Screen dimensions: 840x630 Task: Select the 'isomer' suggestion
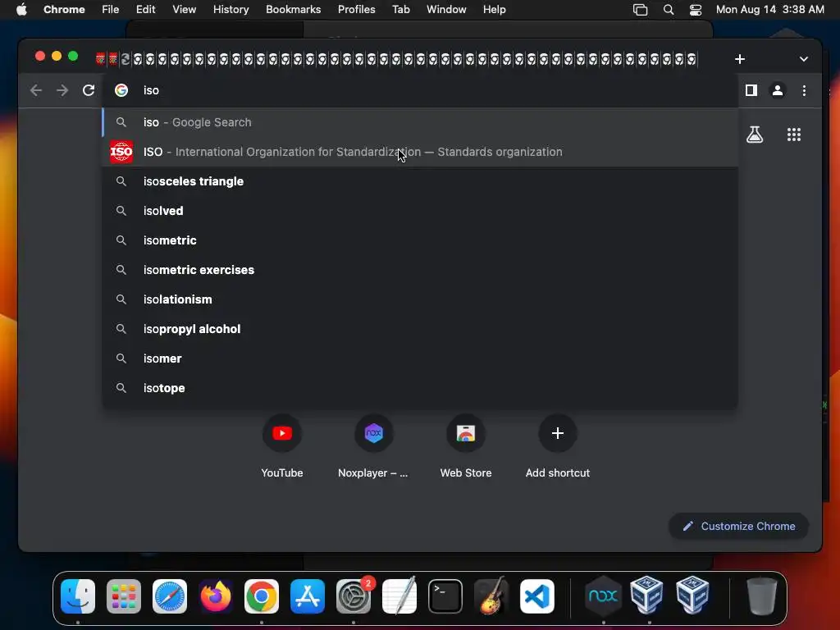(x=420, y=358)
